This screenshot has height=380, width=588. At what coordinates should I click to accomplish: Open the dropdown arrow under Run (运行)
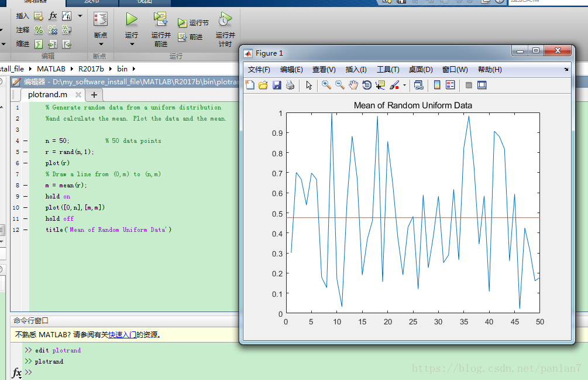pyautogui.click(x=132, y=44)
